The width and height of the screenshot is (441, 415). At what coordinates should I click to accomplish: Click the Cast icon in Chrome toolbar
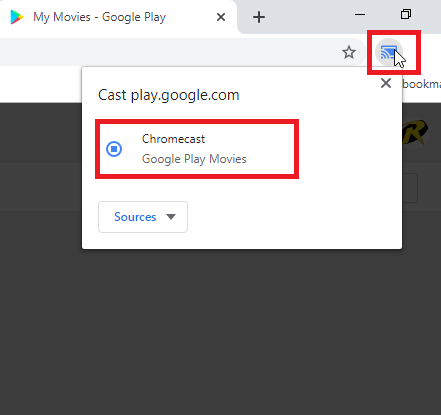pos(389,52)
